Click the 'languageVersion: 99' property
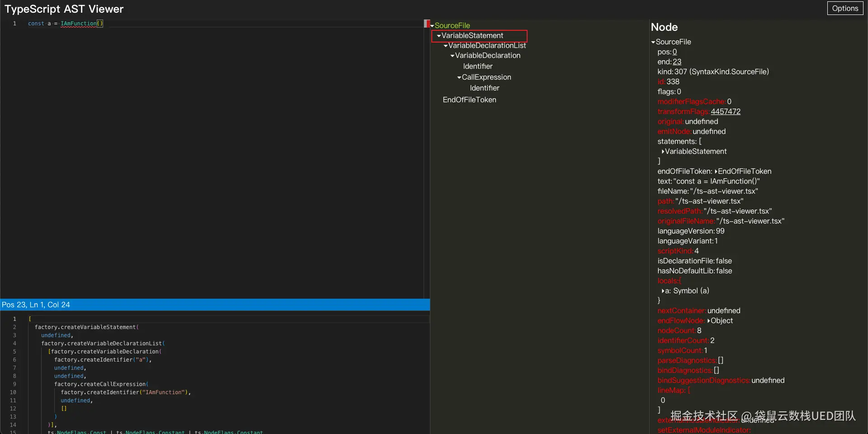Viewport: 868px width, 434px height. pyautogui.click(x=691, y=231)
